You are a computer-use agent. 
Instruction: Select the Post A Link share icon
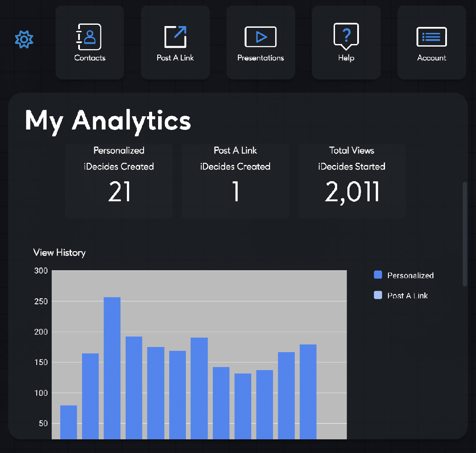tap(175, 36)
